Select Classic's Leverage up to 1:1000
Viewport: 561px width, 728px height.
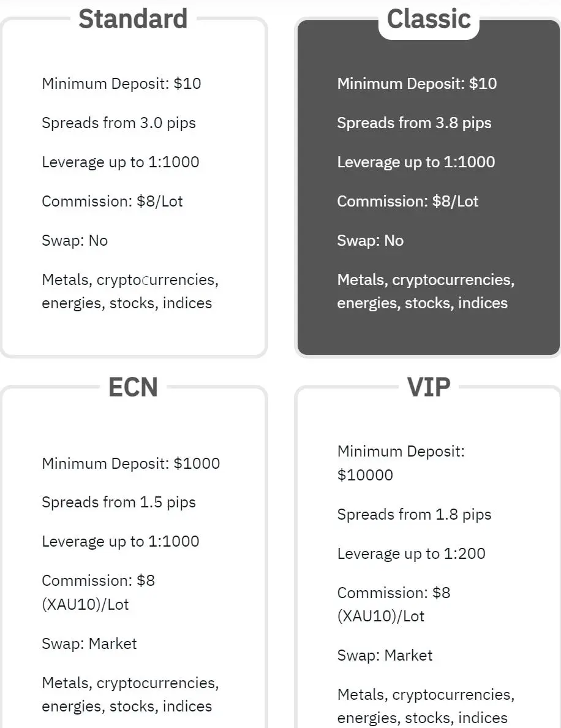tap(416, 162)
